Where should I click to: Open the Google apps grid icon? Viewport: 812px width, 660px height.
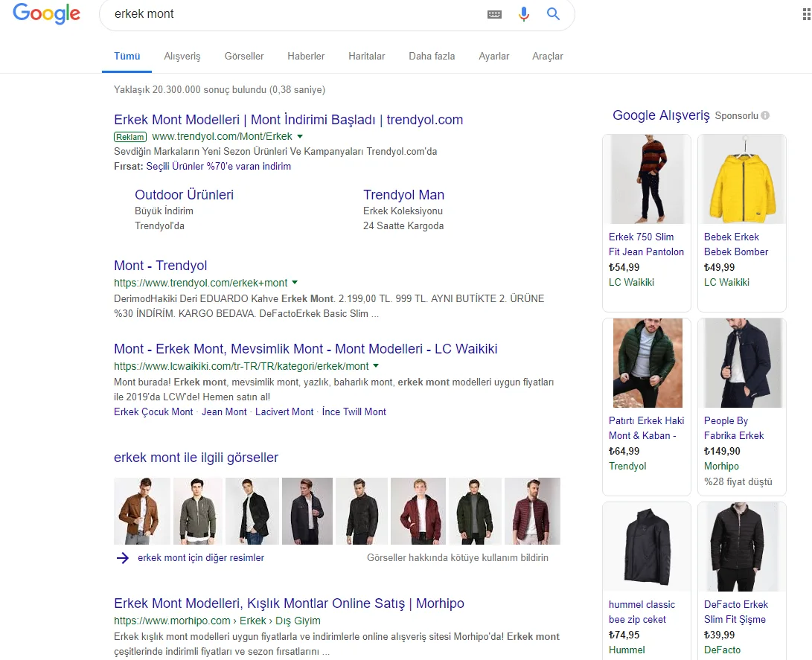pyautogui.click(x=806, y=14)
